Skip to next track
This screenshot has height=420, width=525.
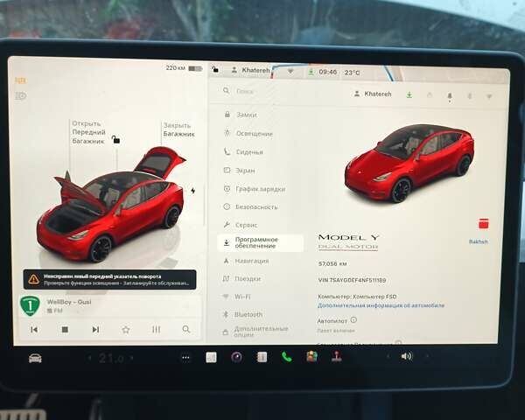coord(95,330)
